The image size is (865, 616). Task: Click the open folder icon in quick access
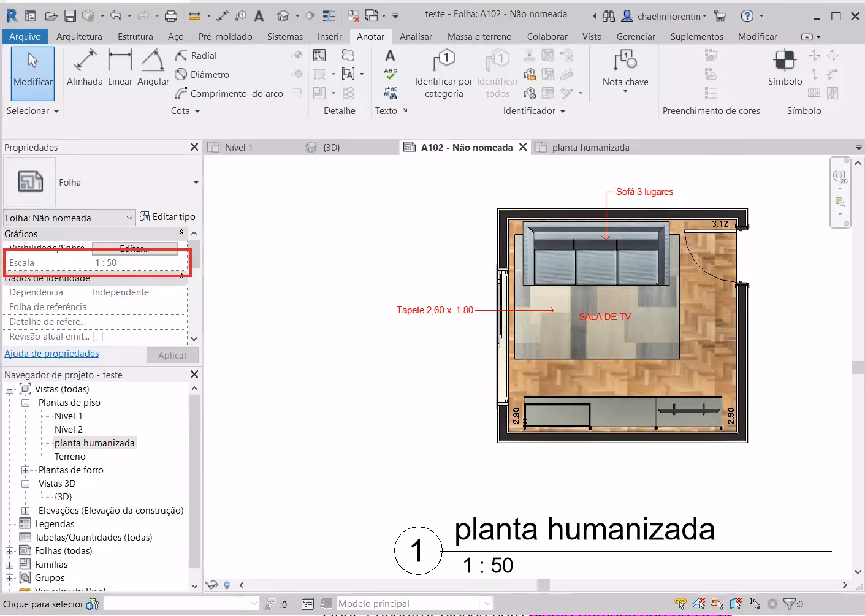pyautogui.click(x=51, y=16)
